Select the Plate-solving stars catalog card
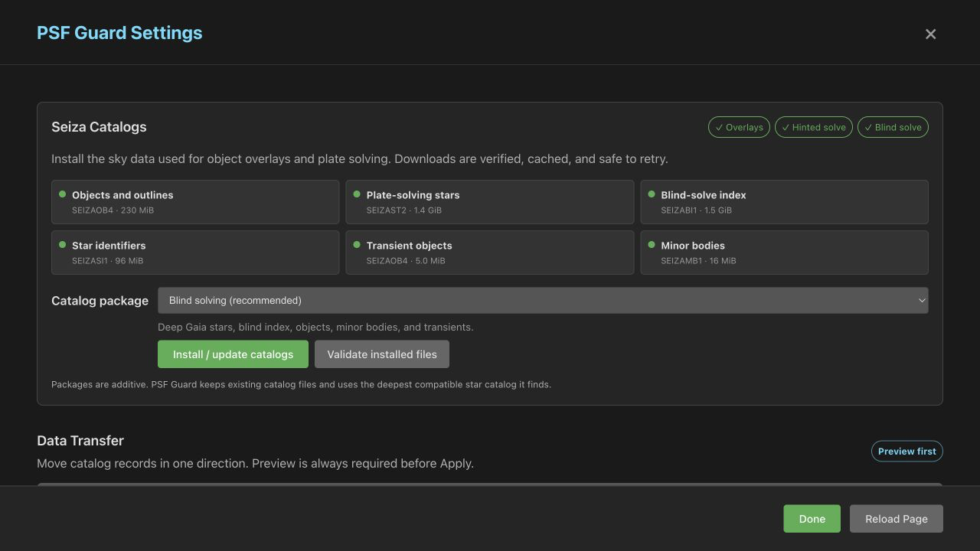Screen dimensions: 980x551 [x=490, y=202]
